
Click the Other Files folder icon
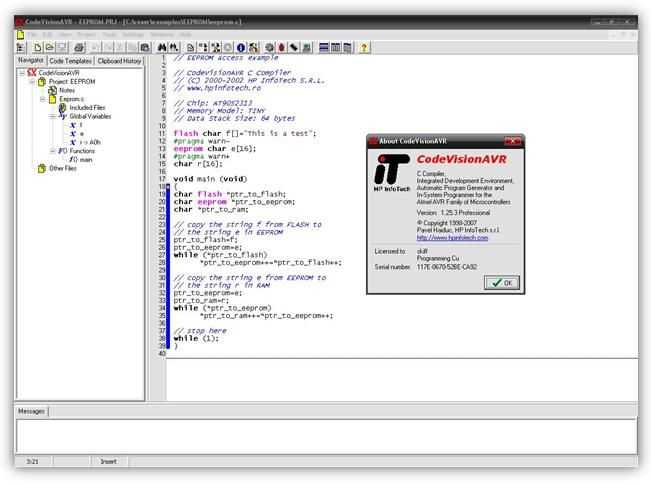[42, 168]
